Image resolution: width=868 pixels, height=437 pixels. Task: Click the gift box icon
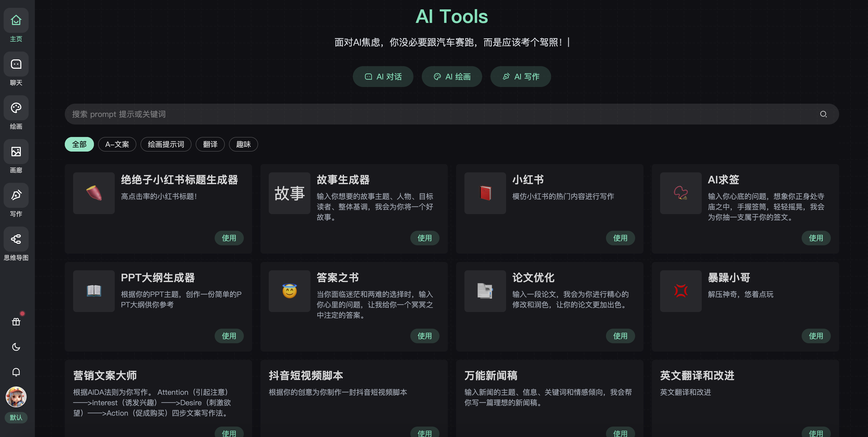pos(16,322)
